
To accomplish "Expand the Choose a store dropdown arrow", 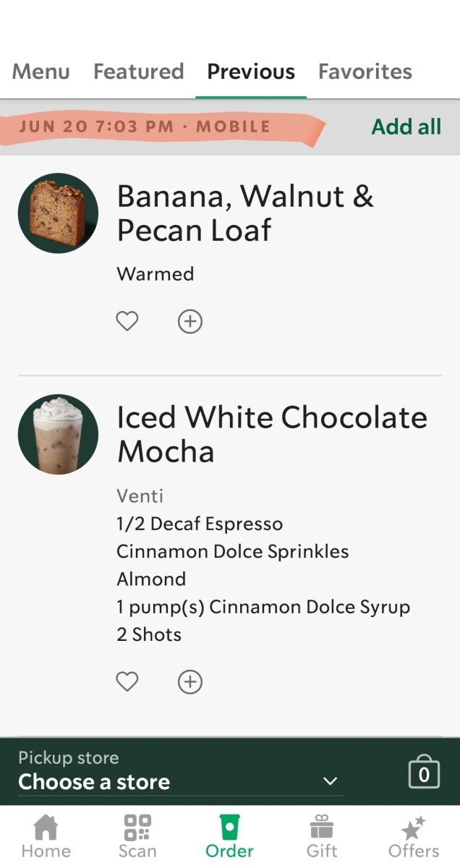I will [331, 781].
